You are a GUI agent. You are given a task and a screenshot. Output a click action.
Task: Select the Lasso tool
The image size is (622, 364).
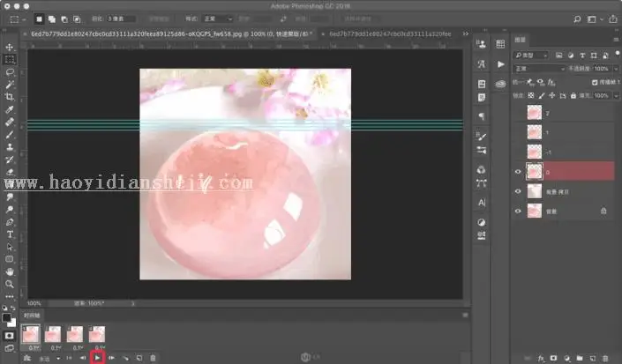[x=10, y=72]
